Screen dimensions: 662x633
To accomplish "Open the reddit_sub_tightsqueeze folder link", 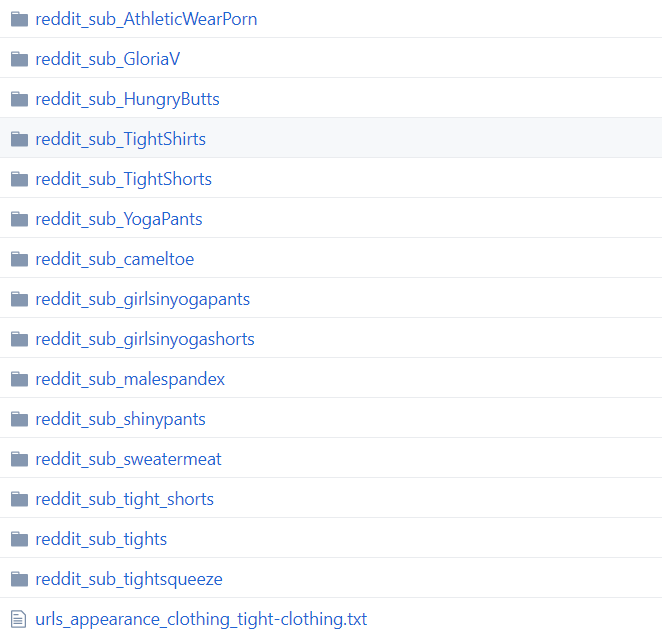I will click(x=129, y=579).
